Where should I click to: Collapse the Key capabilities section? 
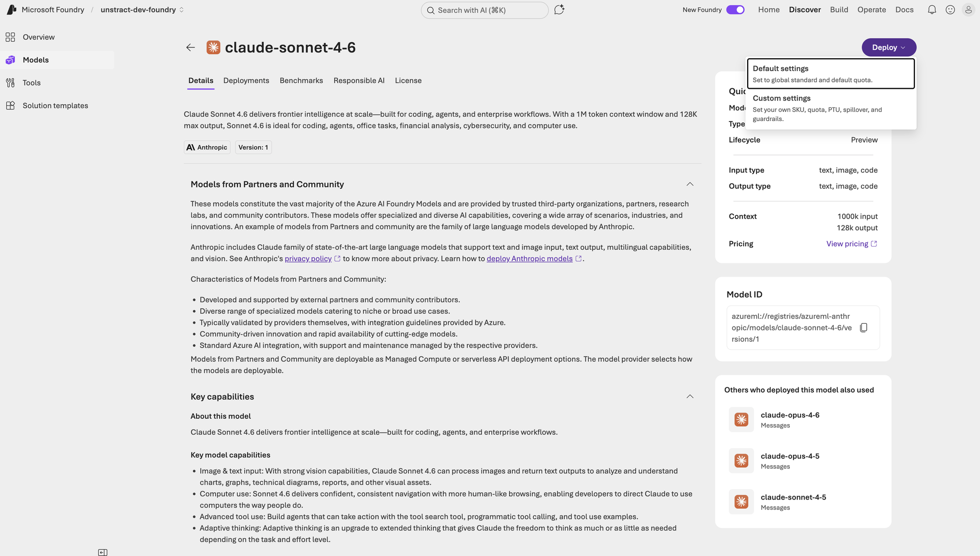[689, 397]
